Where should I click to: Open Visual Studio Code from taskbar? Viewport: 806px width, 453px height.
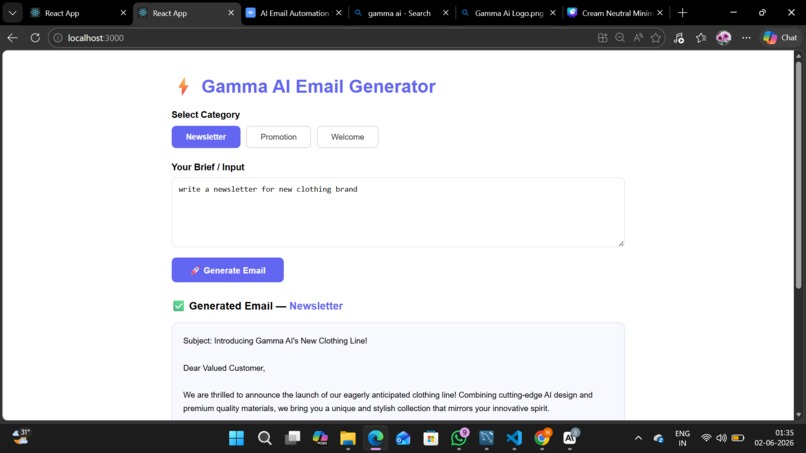pyautogui.click(x=514, y=438)
